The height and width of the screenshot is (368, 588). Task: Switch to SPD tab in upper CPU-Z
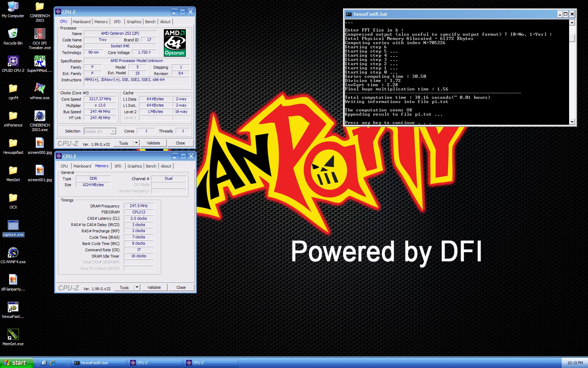(x=117, y=22)
